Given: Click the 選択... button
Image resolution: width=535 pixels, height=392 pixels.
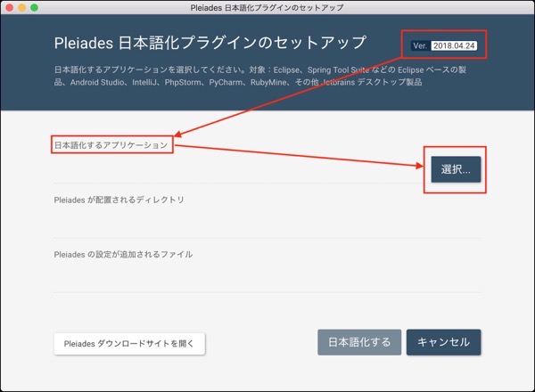Looking at the screenshot, I should pyautogui.click(x=456, y=169).
